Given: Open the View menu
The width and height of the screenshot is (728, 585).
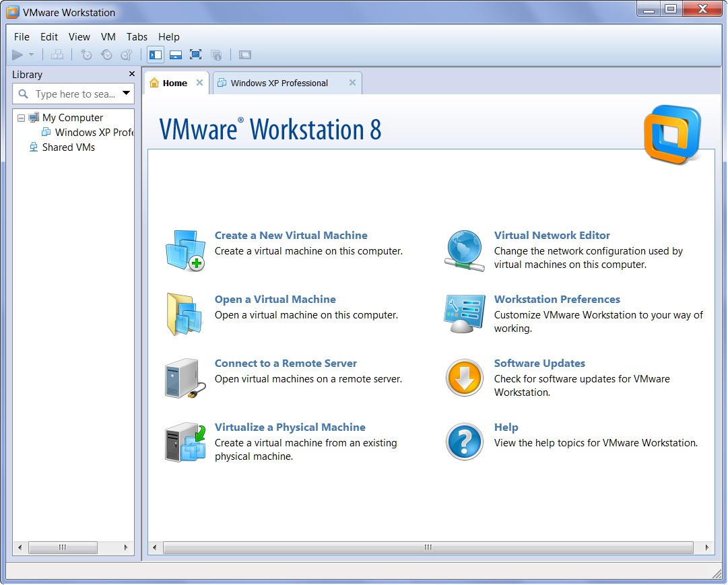Looking at the screenshot, I should (x=79, y=36).
